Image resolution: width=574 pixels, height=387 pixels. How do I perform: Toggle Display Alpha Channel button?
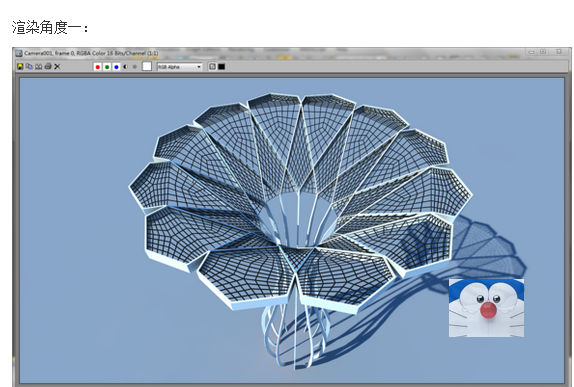click(126, 67)
